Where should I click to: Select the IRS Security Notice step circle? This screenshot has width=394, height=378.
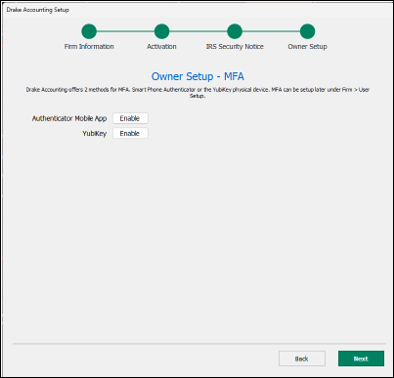point(235,31)
